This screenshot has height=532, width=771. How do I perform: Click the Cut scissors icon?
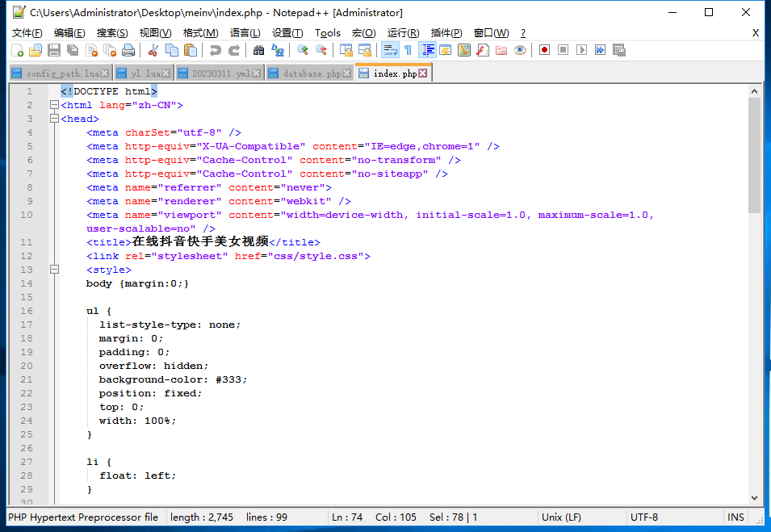pyautogui.click(x=152, y=50)
